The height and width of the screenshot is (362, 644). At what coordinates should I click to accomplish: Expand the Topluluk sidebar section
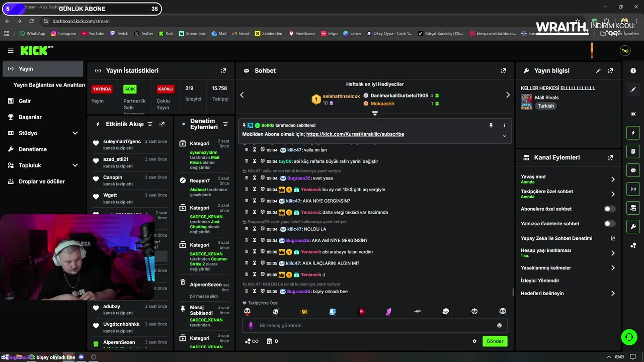pyautogui.click(x=75, y=165)
